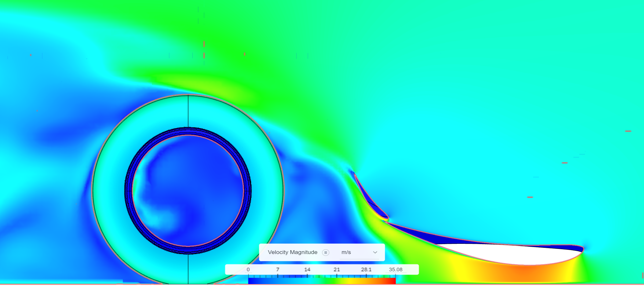Click the legend tick value 14
This screenshot has width=644, height=290.
(x=307, y=269)
